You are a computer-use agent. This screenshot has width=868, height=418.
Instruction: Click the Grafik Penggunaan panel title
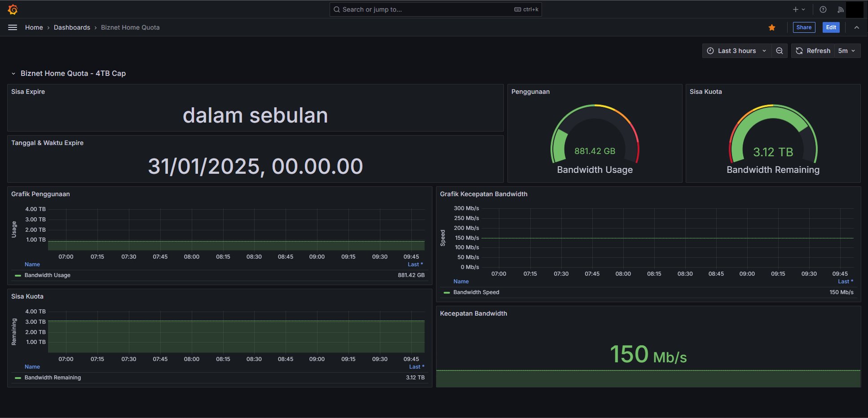pyautogui.click(x=40, y=194)
